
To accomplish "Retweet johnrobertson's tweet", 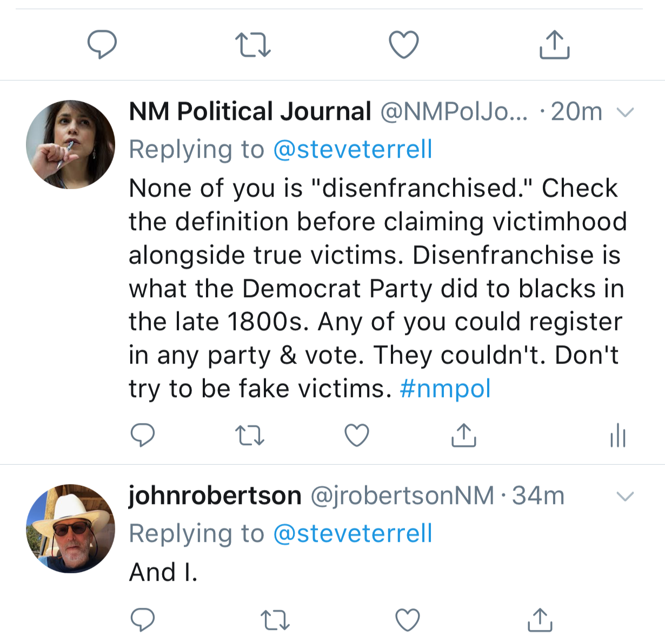I will (x=275, y=620).
